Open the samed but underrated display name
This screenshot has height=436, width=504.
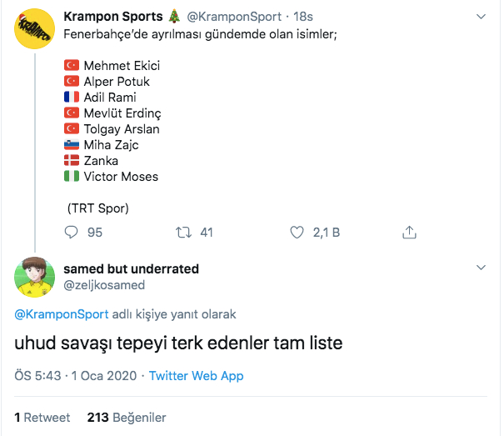(131, 269)
